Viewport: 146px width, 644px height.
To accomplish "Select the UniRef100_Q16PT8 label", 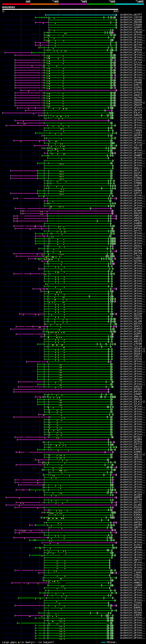I will tap(131, 186).
